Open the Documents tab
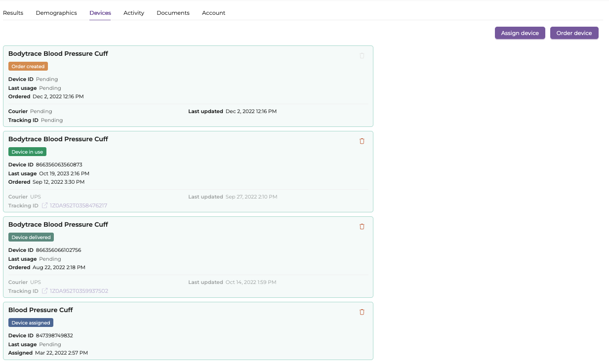 click(173, 13)
